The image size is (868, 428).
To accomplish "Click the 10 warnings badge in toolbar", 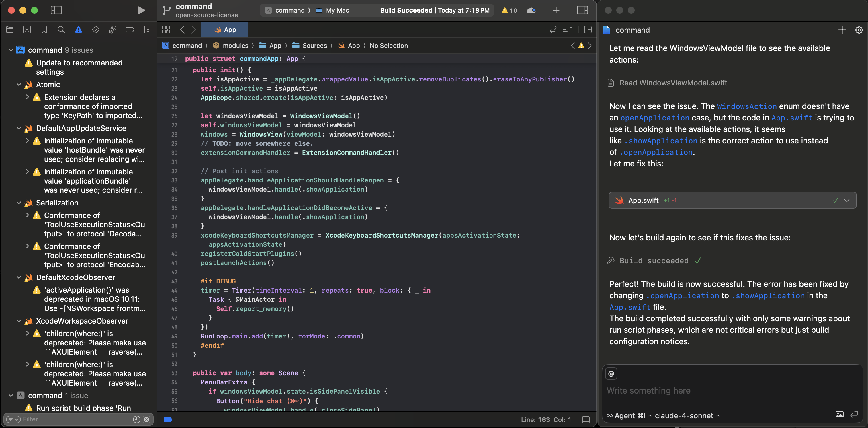I will [509, 10].
